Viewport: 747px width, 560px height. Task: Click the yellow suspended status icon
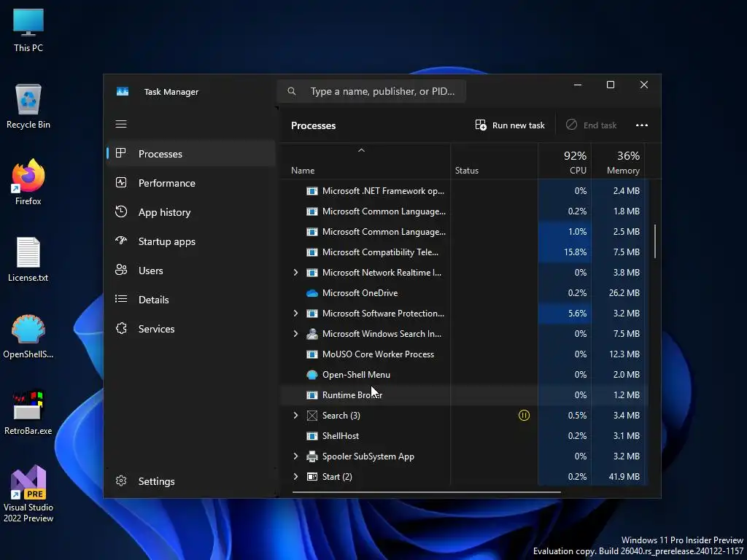click(524, 415)
